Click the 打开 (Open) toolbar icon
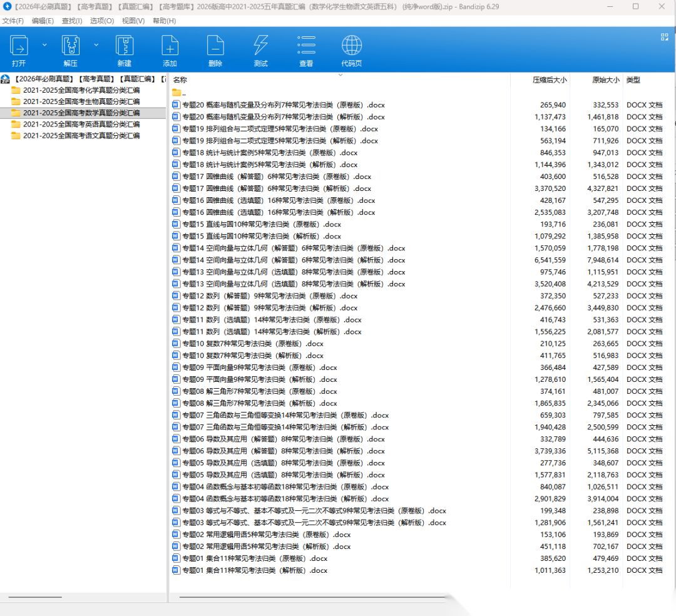The image size is (676, 616). coord(19,46)
